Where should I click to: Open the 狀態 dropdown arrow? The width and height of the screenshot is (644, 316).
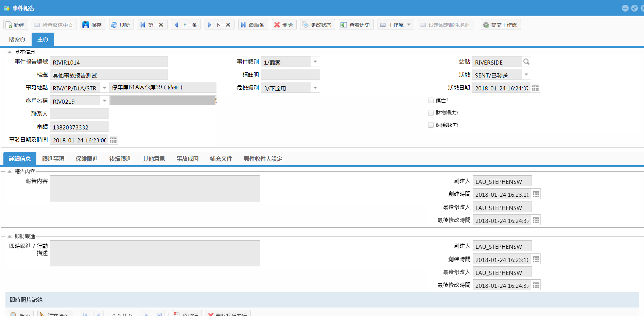[x=526, y=74]
